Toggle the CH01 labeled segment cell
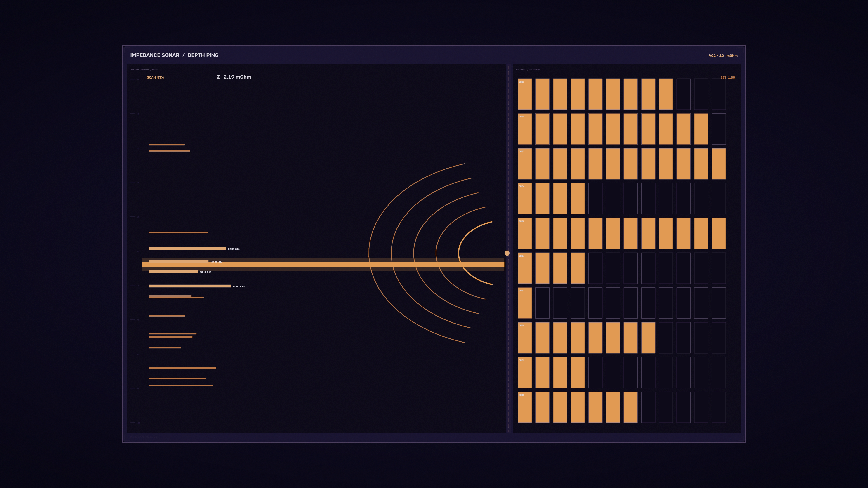The width and height of the screenshot is (868, 488). coord(525,94)
